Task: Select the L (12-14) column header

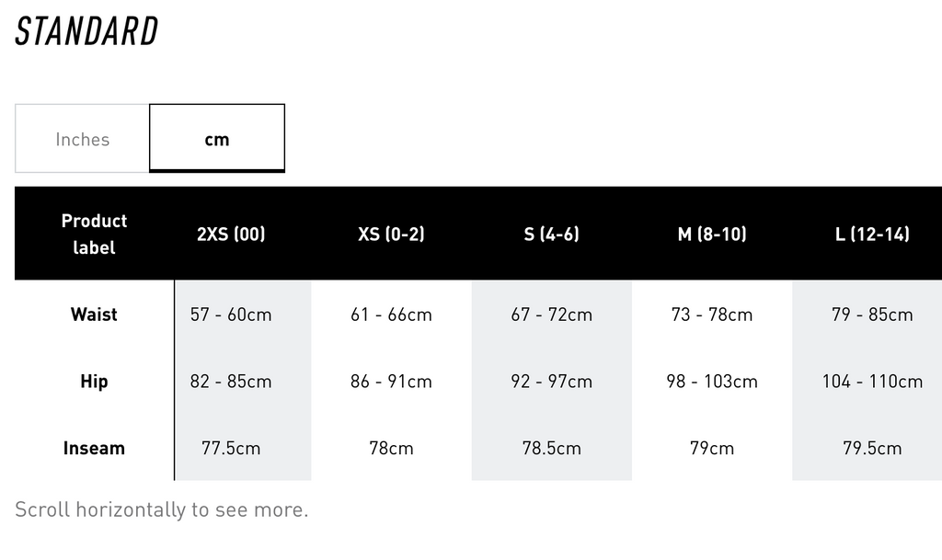Action: [871, 234]
